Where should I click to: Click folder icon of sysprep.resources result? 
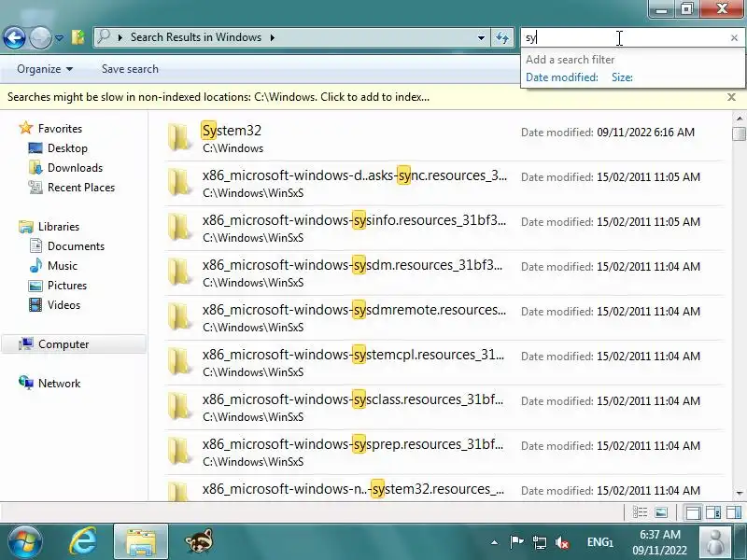click(179, 452)
